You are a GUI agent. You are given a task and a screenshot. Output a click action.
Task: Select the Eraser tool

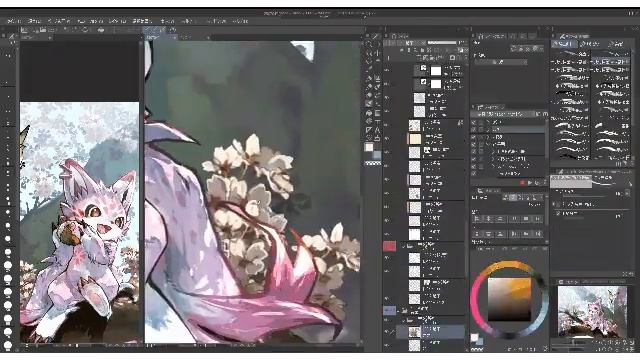coord(377,96)
